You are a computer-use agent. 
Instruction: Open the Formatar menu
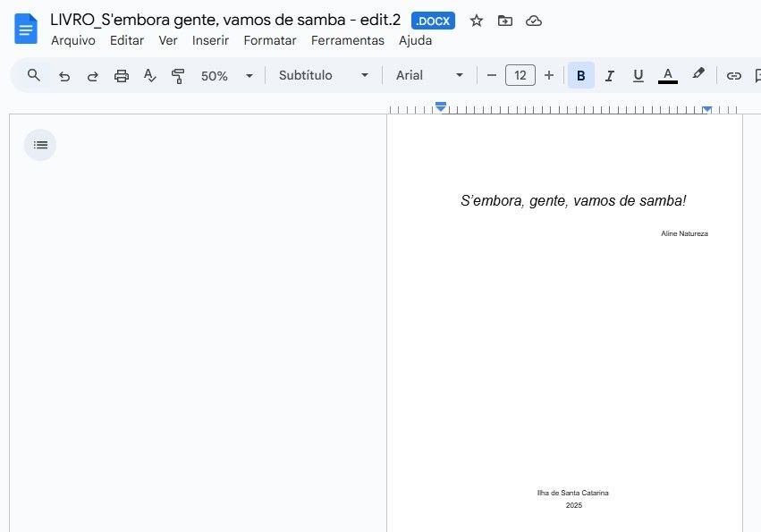(270, 40)
